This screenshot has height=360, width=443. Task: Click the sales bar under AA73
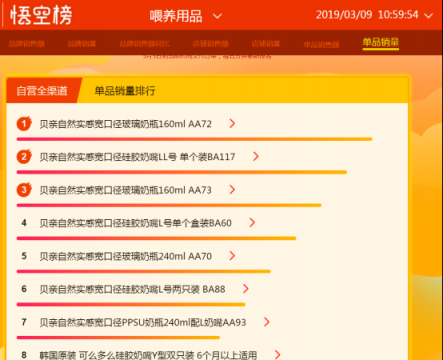pos(169,205)
